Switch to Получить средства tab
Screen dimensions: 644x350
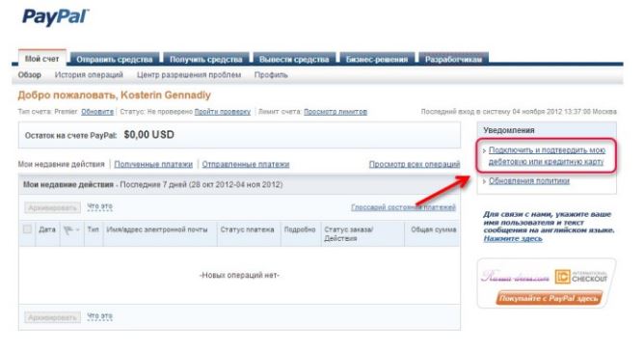tap(206, 59)
